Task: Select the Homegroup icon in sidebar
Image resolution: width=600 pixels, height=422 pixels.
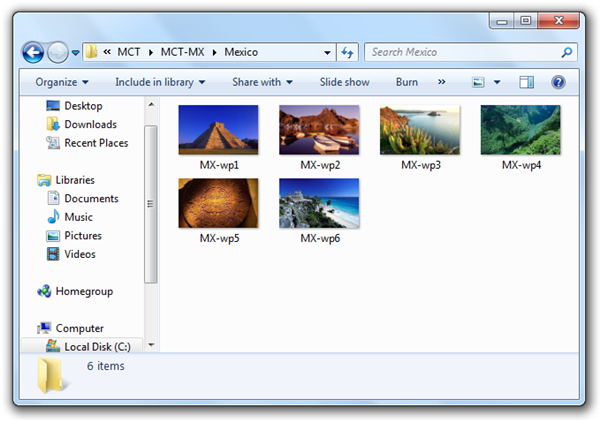Action: 45,291
